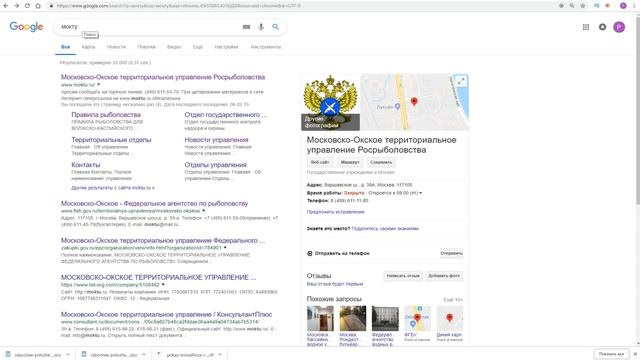The image size is (640, 360).
Task: Click Показать все downloads button
Action: click(x=611, y=354)
